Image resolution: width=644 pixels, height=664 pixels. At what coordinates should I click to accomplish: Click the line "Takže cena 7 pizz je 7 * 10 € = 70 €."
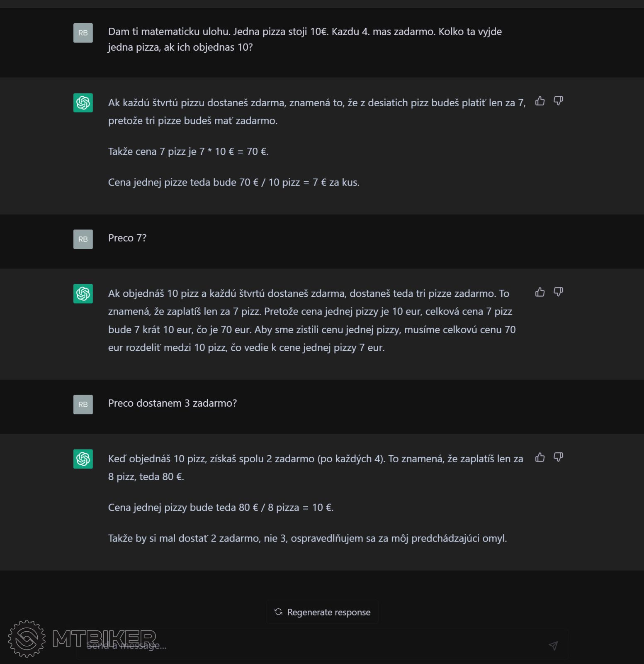coord(188,151)
